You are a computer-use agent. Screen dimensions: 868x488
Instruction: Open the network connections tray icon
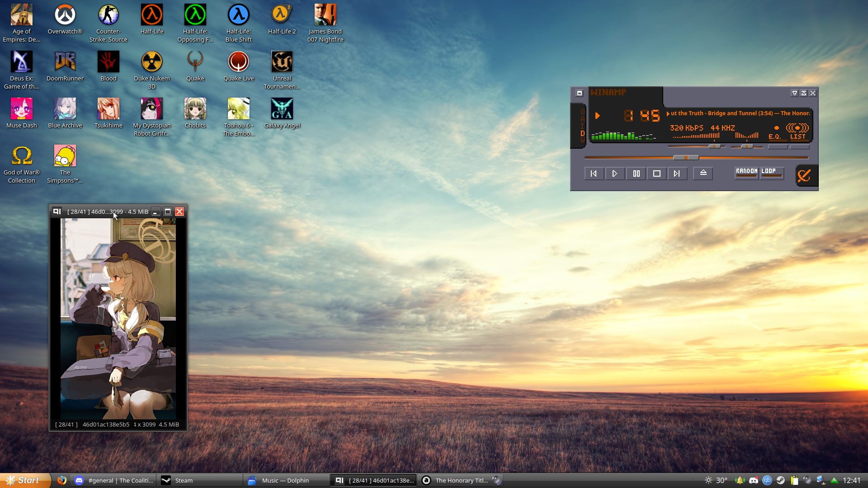point(821,480)
